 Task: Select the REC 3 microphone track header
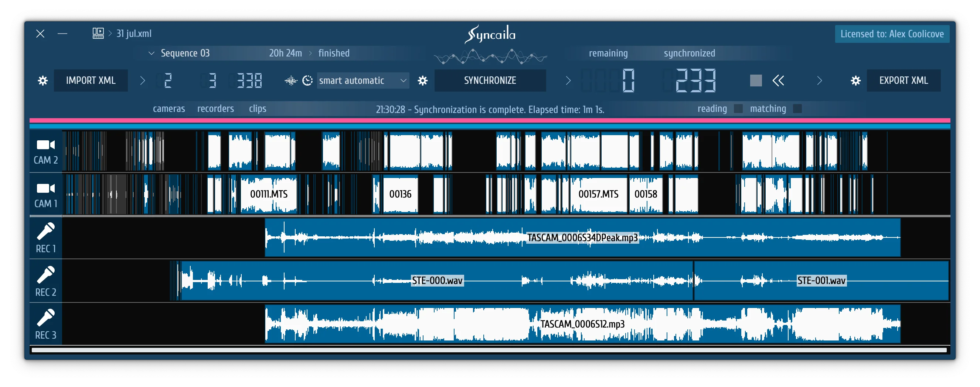tap(46, 324)
